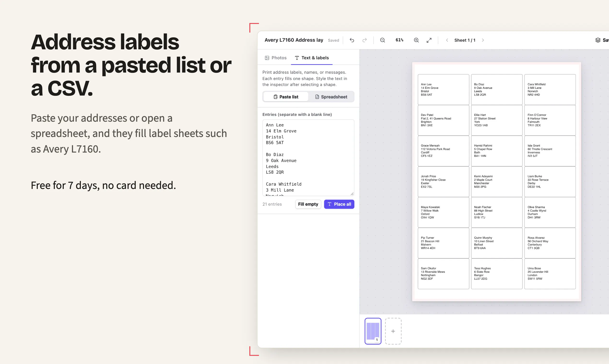Select the sheet 1 thumbnail
Image resolution: width=609 pixels, height=364 pixels.
[373, 331]
